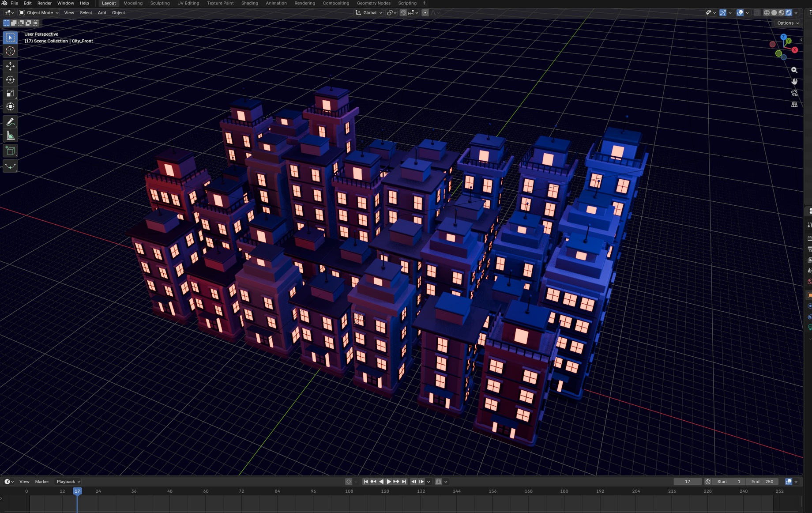The width and height of the screenshot is (812, 513).
Task: Open the timeline editor type dropdown
Action: point(8,482)
